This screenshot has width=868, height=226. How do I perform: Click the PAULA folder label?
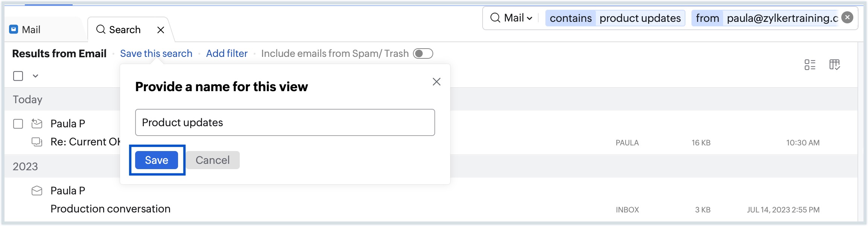click(x=627, y=143)
